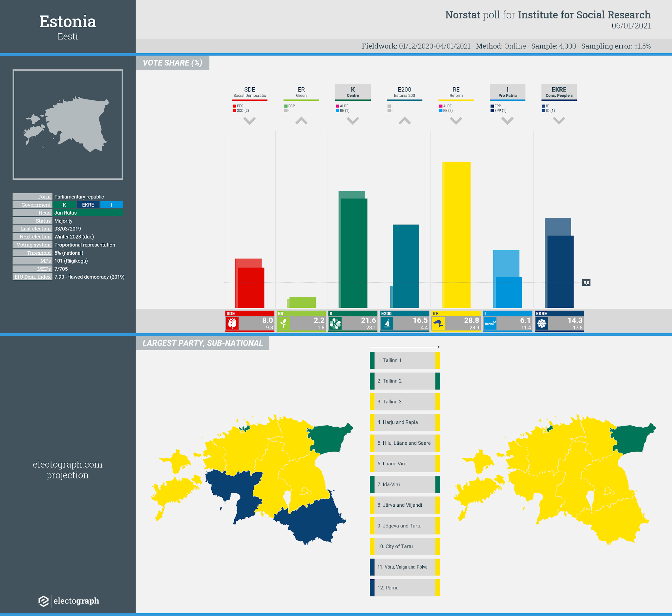This screenshot has height=616, width=672.
Task: Click the tall yellow Reform bar
Action: (x=456, y=235)
